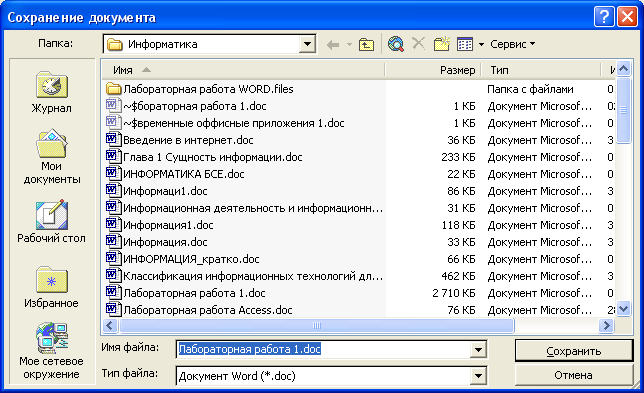This screenshot has width=644, height=393.
Task: Click the 2 710 КБ size cell
Action: [453, 293]
